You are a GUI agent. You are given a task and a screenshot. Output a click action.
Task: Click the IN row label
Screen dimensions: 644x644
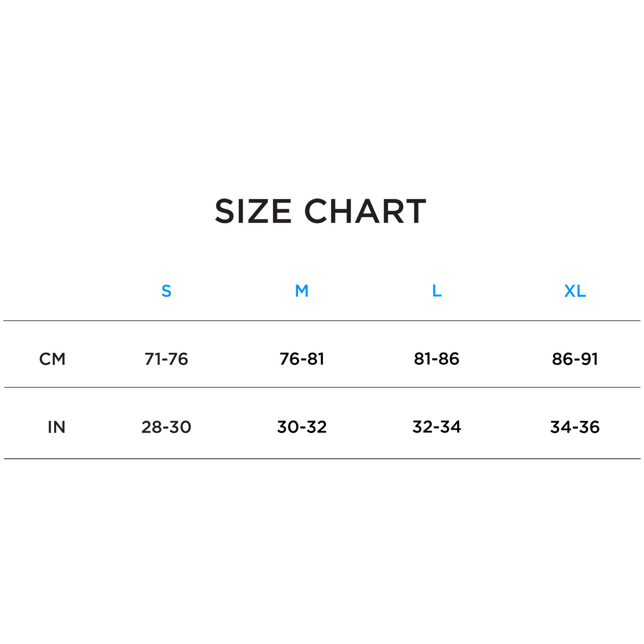pyautogui.click(x=56, y=427)
